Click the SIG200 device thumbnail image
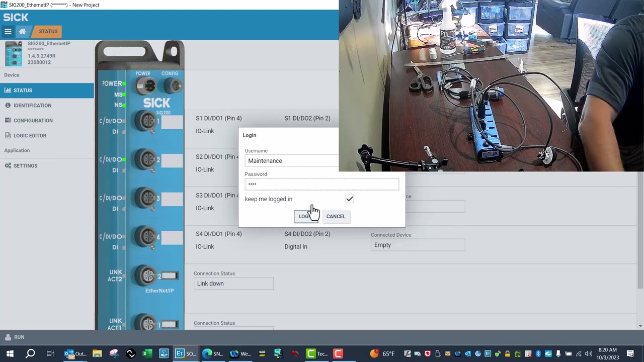The image size is (644, 362). click(14, 54)
